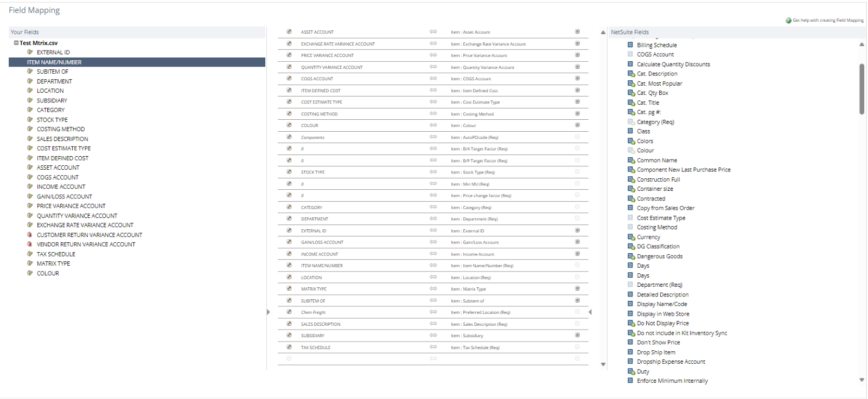Screen dimensions: 868x399
Task: Click edit icon for Chem Freight row
Action: pyautogui.click(x=289, y=312)
